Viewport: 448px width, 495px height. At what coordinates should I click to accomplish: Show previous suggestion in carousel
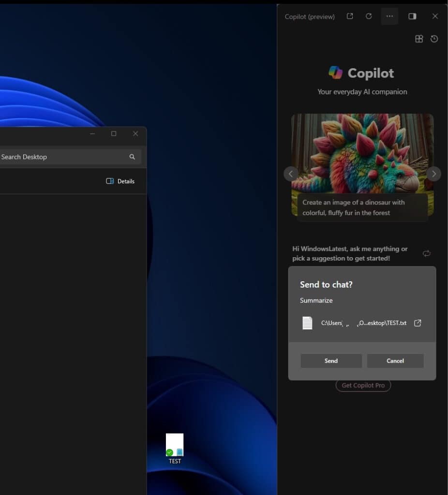pyautogui.click(x=291, y=174)
